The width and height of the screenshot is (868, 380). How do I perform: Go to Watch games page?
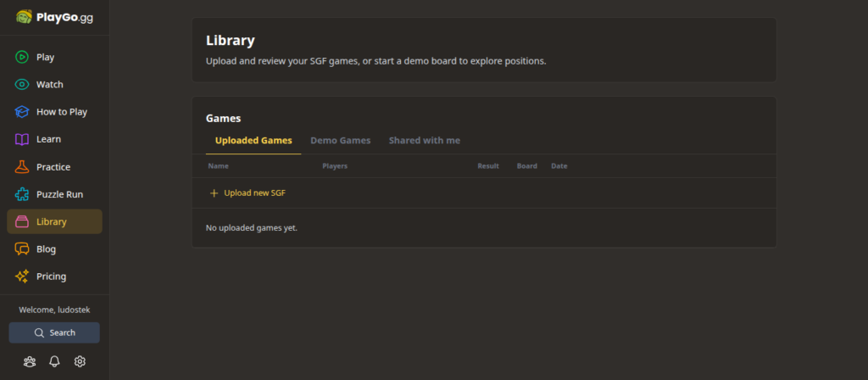[x=49, y=85]
